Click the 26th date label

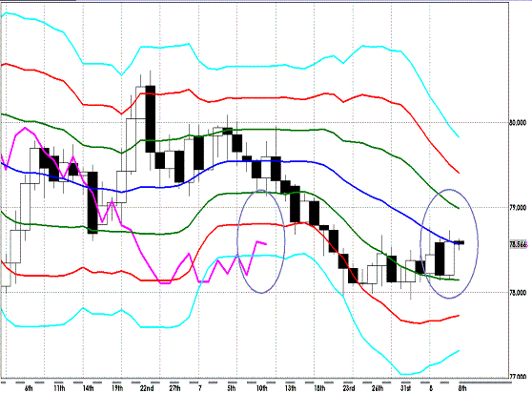point(378,388)
